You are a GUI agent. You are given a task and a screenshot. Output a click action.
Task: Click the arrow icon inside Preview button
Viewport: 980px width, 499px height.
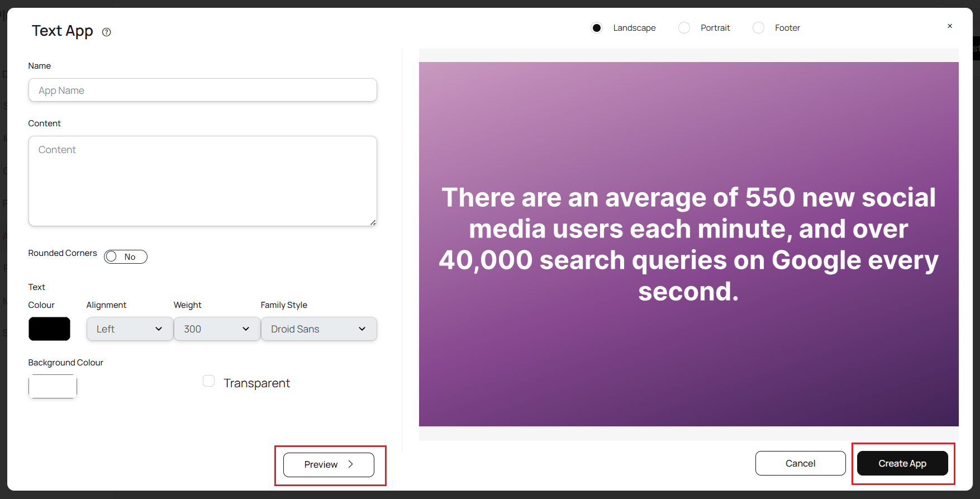click(350, 464)
